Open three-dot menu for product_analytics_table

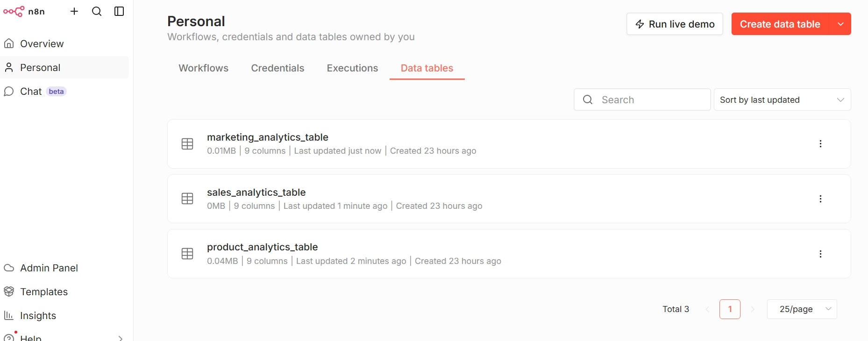[820, 254]
